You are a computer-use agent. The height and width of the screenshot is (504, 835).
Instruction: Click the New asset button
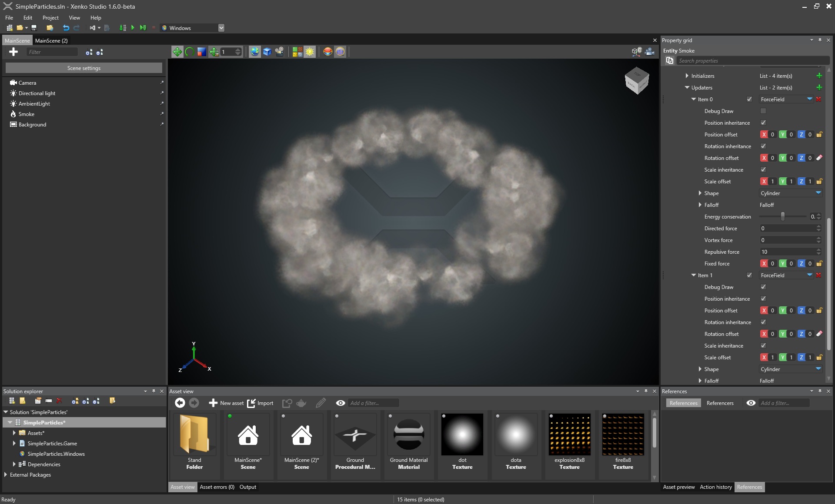click(x=226, y=403)
